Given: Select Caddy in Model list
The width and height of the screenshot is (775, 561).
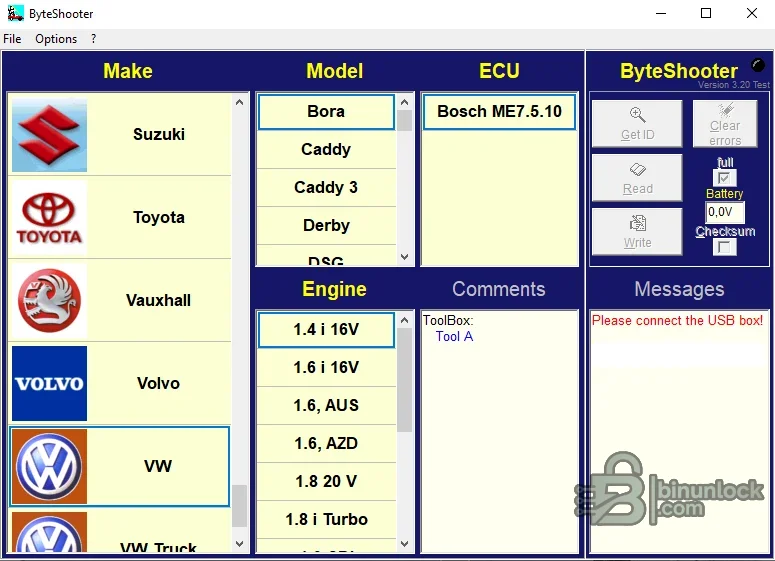Looking at the screenshot, I should tap(326, 149).
